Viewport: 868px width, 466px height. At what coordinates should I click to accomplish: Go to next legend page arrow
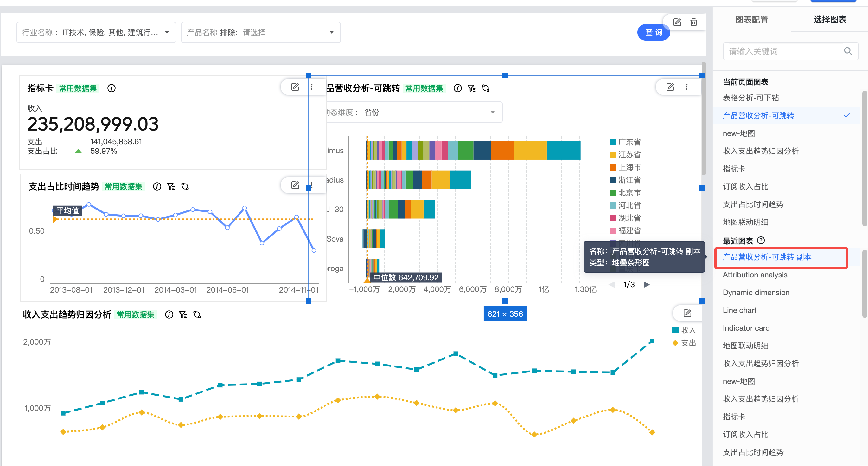click(x=647, y=285)
